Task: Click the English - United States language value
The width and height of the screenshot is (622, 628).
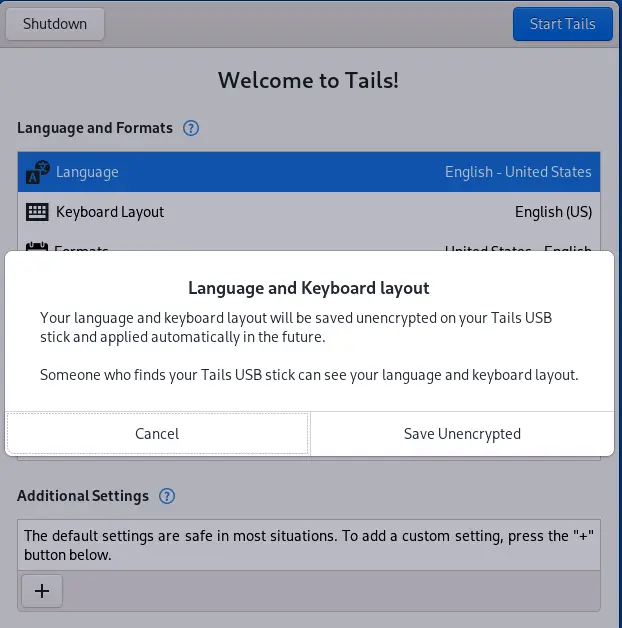Action: pyautogui.click(x=518, y=172)
